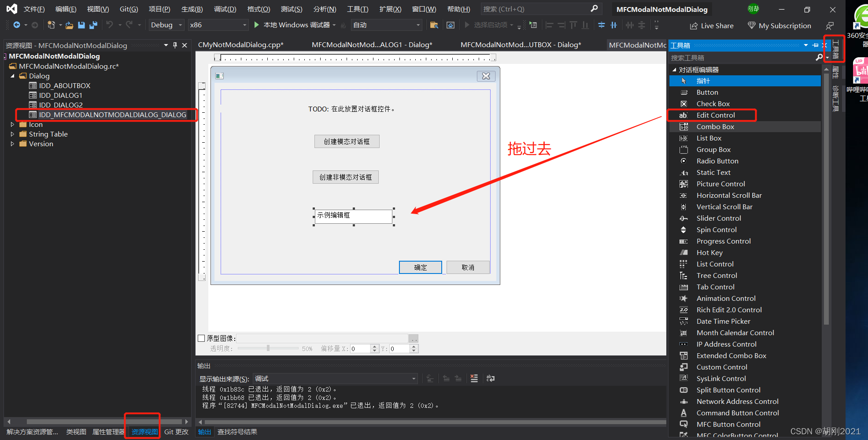Image resolution: width=868 pixels, height=440 pixels.
Task: Open the Debug configuration dropdown
Action: pyautogui.click(x=166, y=25)
